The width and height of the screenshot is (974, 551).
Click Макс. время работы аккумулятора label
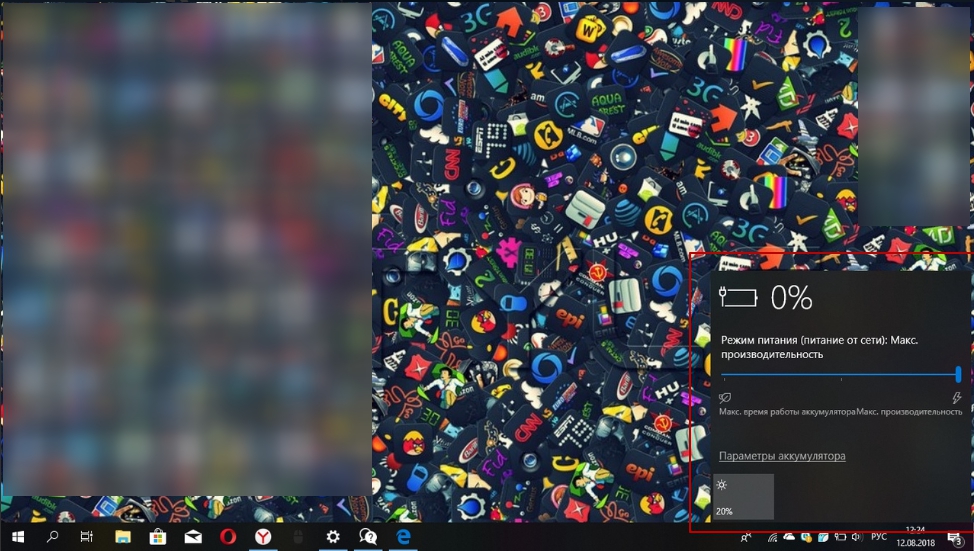(x=787, y=412)
